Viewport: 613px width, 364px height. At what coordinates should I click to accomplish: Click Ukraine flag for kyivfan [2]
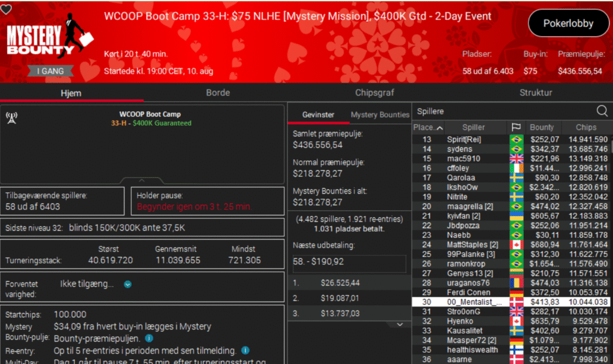(x=517, y=216)
